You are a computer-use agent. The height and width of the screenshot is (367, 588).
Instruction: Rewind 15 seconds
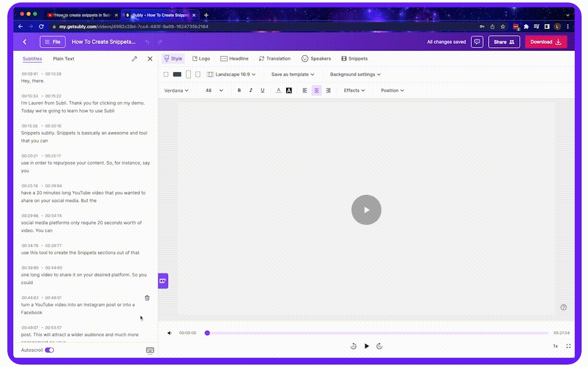(353, 346)
